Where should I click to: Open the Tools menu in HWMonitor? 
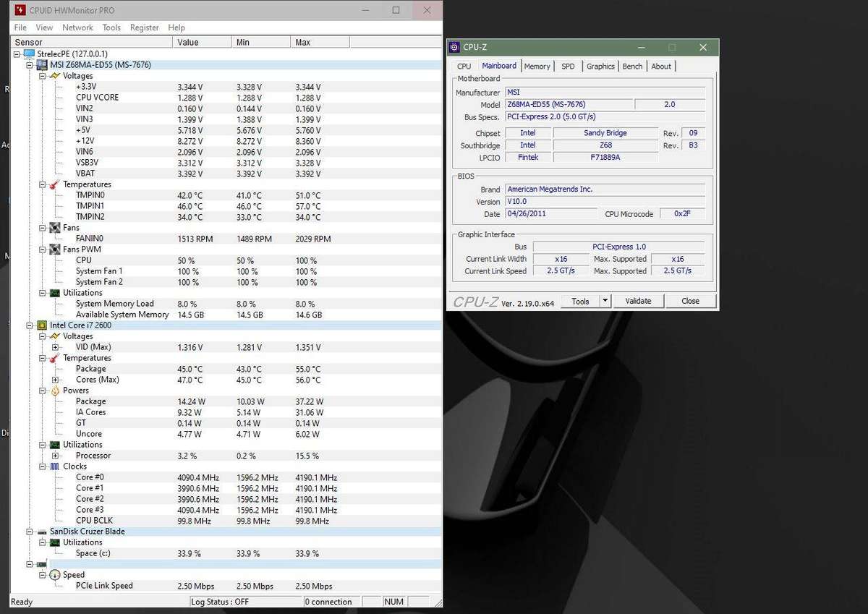pyautogui.click(x=111, y=27)
